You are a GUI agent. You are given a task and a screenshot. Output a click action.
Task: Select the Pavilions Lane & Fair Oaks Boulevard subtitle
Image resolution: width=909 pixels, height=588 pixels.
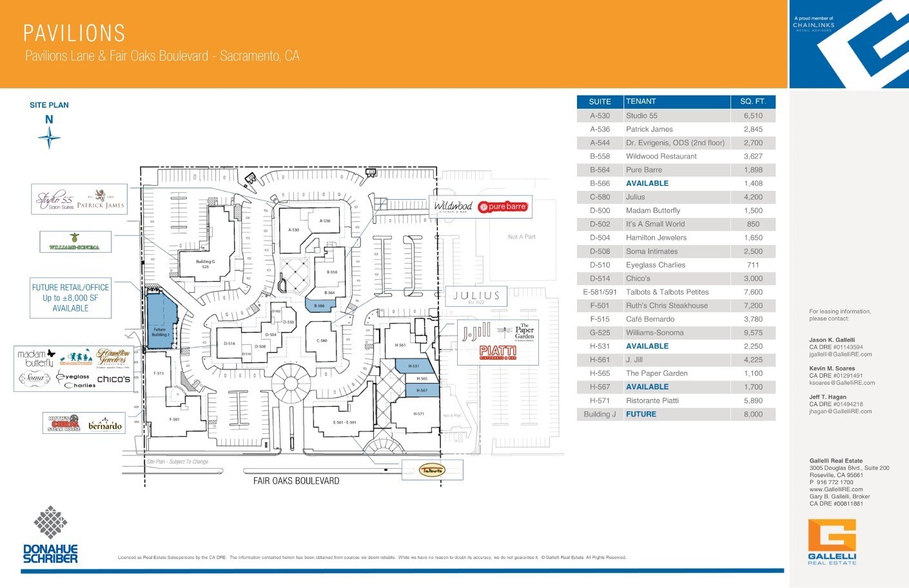[162, 56]
